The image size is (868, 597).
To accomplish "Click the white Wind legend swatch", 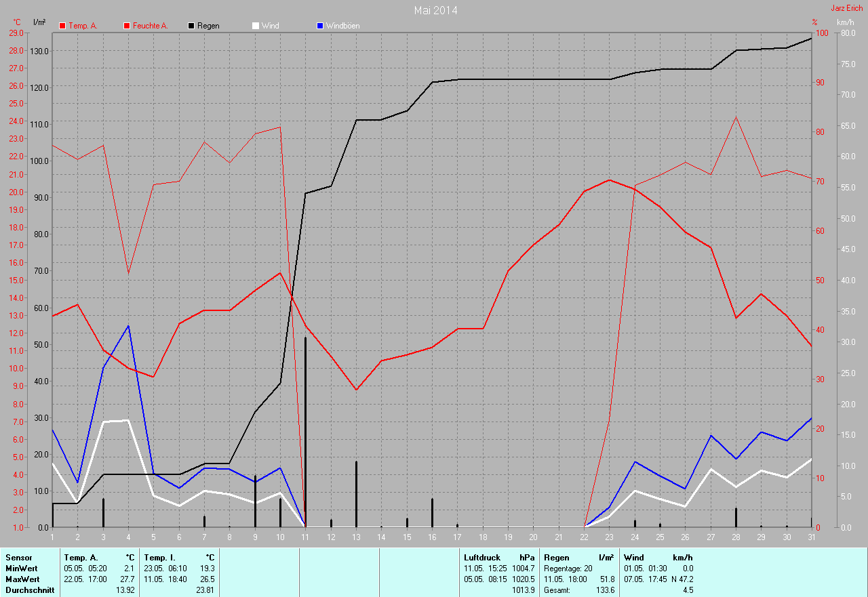I will (256, 26).
